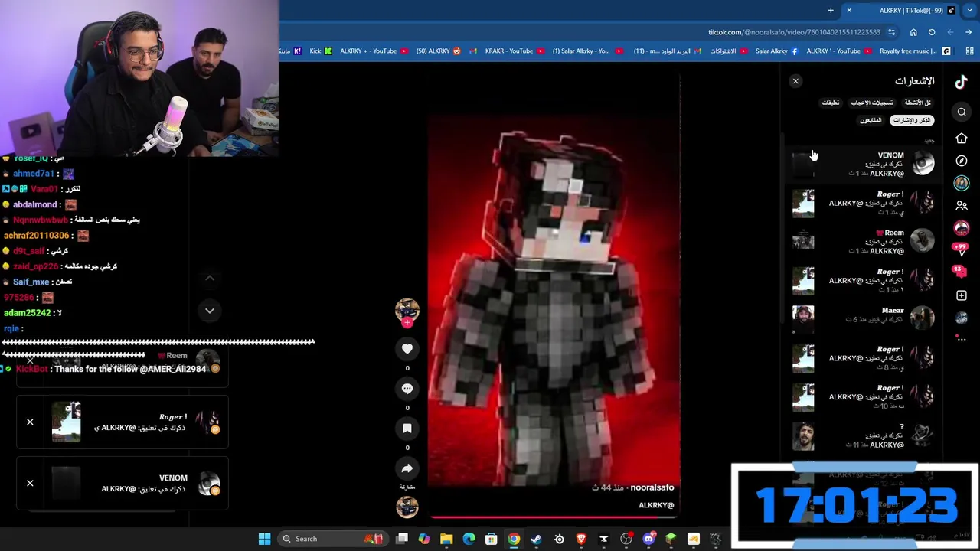Go to TikTok home feed icon
Image resolution: width=980 pixels, height=551 pixels.
[x=962, y=139]
